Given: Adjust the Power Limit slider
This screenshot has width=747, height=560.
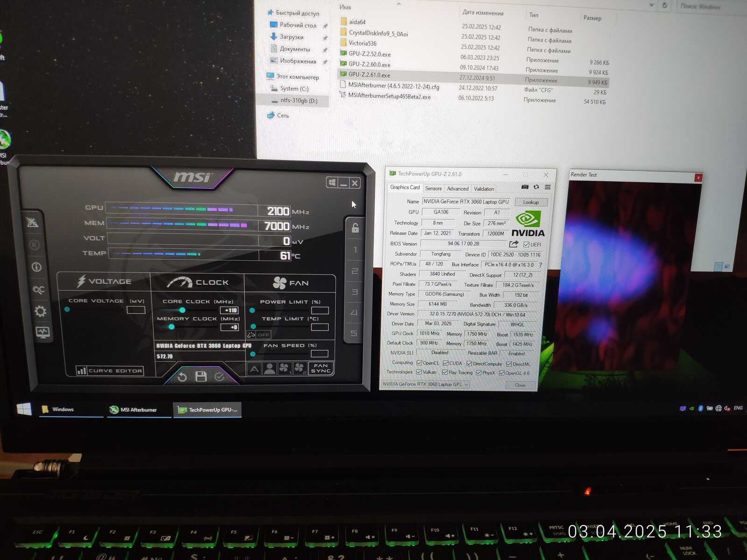Looking at the screenshot, I should click(x=253, y=310).
